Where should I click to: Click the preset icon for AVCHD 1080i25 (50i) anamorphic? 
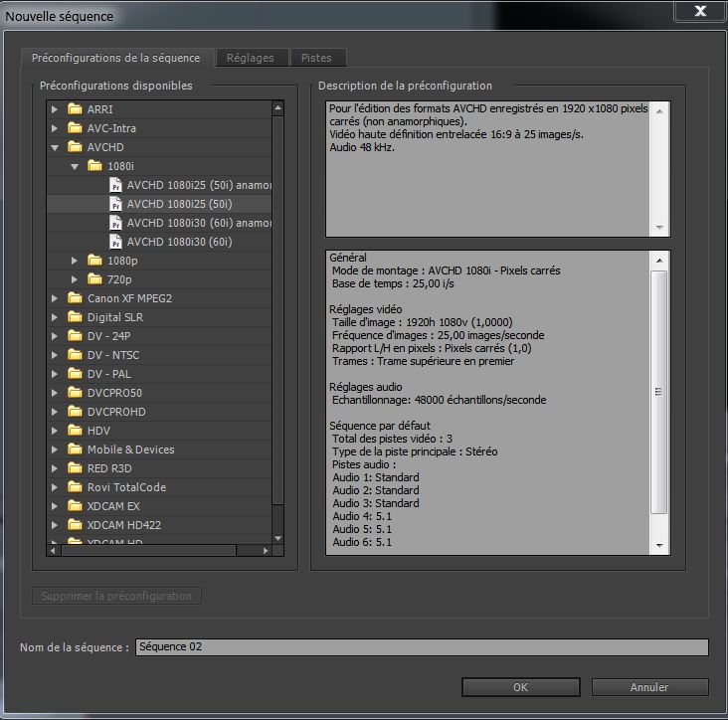pyautogui.click(x=115, y=185)
